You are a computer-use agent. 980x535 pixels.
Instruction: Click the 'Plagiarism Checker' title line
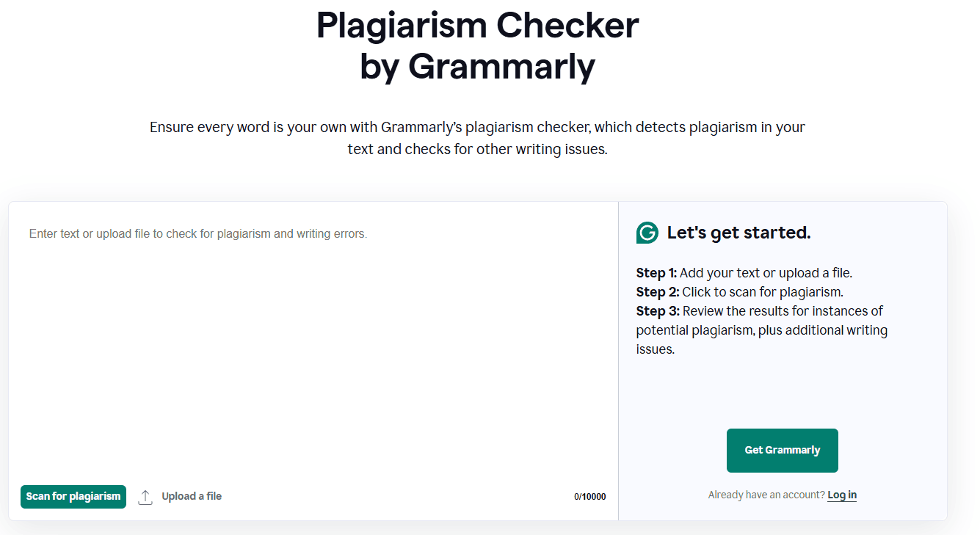pyautogui.click(x=477, y=26)
